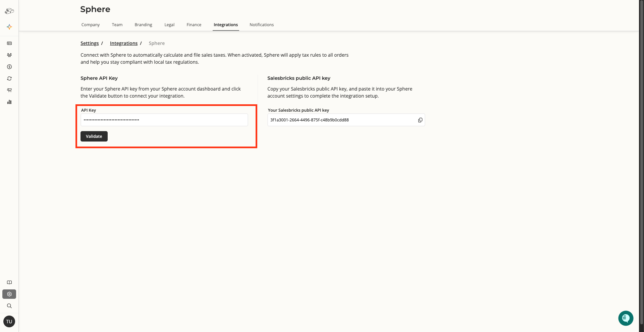
Task: Open the customers group icon in the sidebar
Action: click(9, 55)
